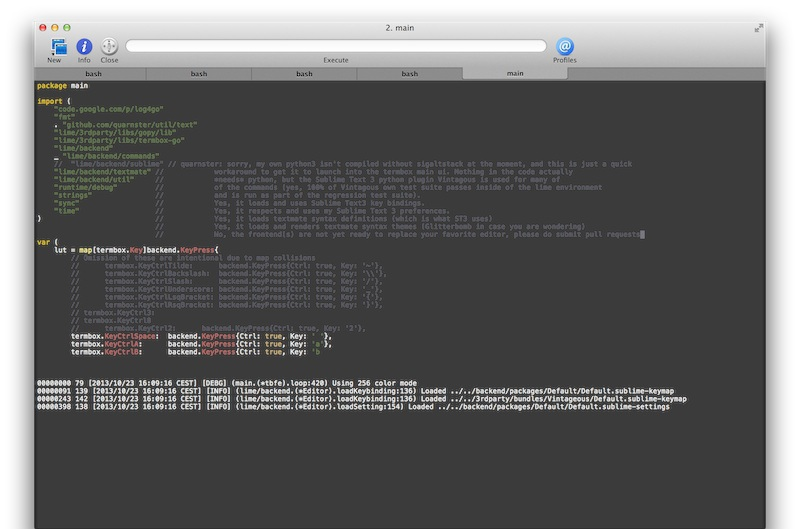Image resolution: width=800 pixels, height=529 pixels.
Task: Click the "var (" line
Action: click(x=47, y=242)
